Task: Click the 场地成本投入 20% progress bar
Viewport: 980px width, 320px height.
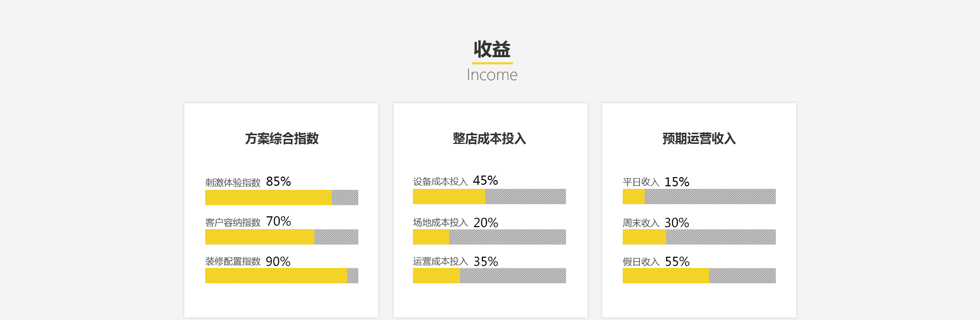Action: (489, 237)
